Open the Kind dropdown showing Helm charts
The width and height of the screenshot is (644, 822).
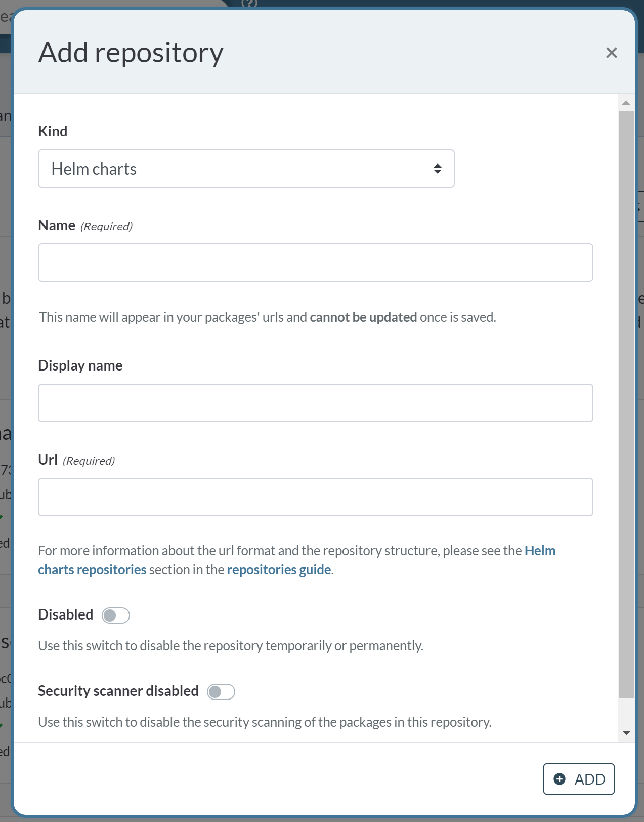(246, 169)
